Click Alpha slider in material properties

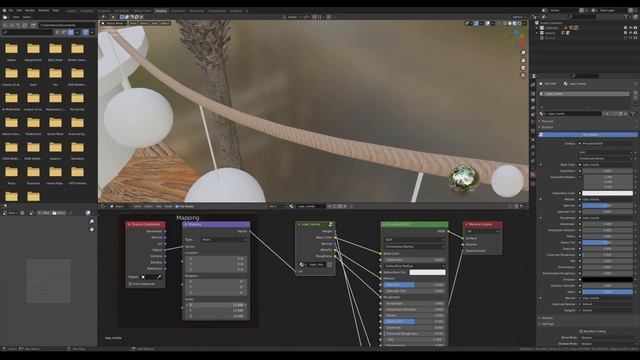[607, 292]
